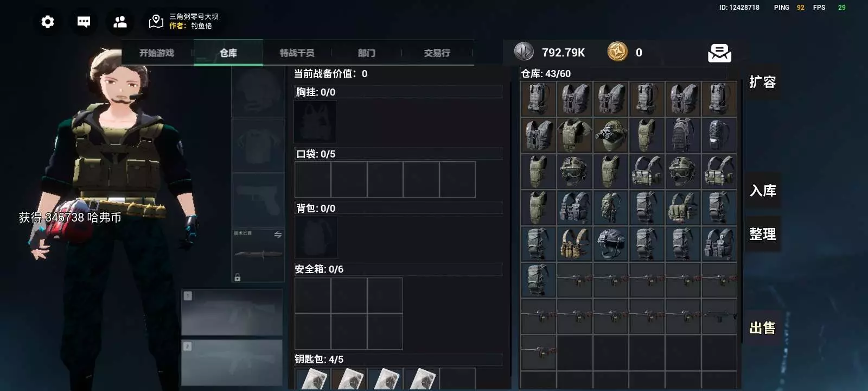Open the 交易行 tab
The height and width of the screenshot is (391, 868).
[437, 53]
